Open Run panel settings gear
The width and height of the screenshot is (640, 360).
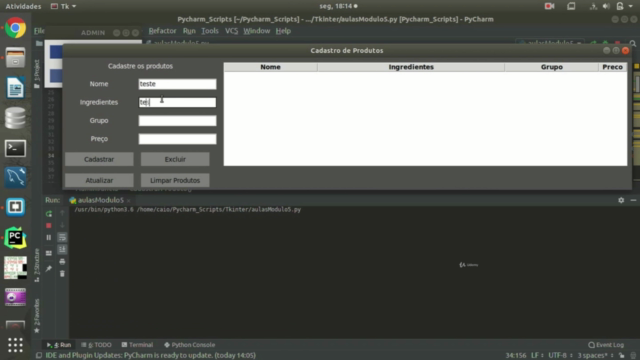click(x=621, y=200)
